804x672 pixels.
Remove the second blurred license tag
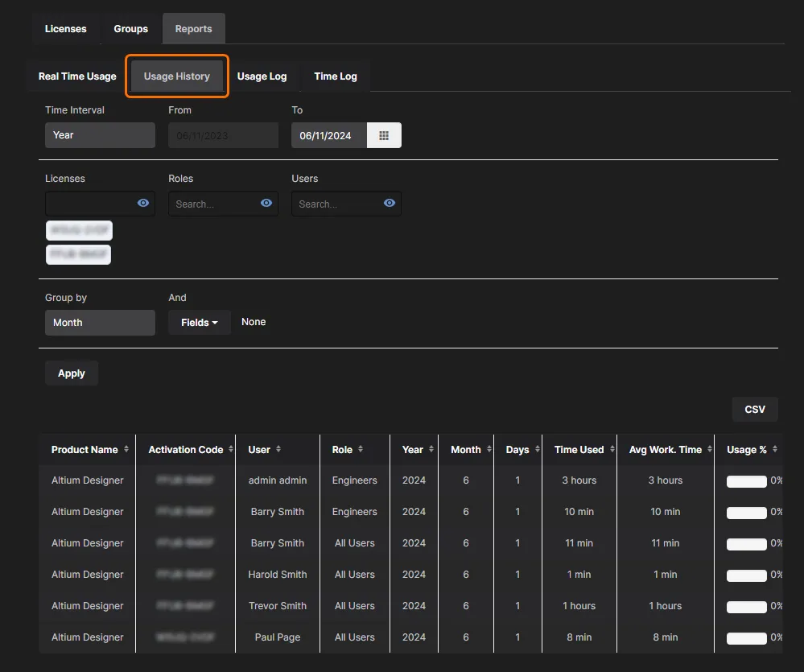click(78, 255)
